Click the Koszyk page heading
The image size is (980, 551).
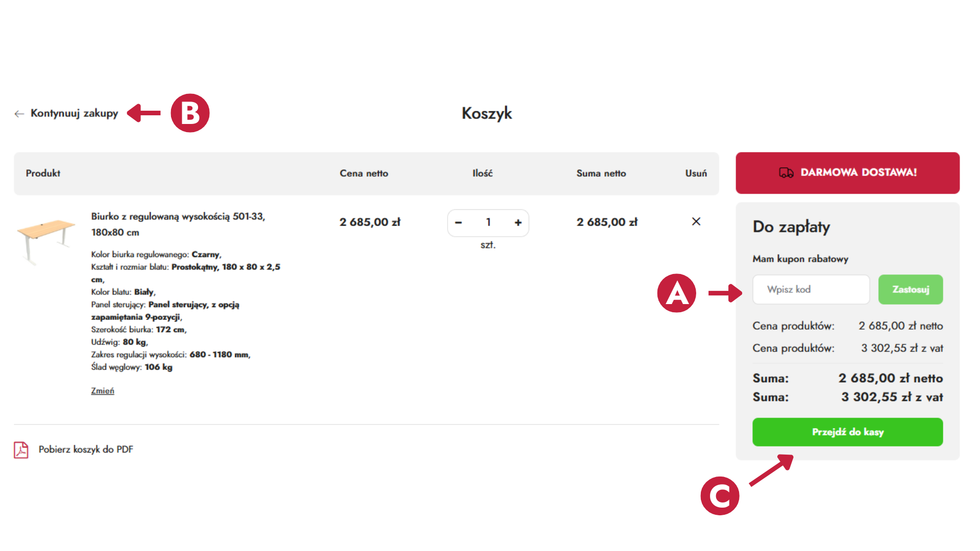pyautogui.click(x=486, y=113)
